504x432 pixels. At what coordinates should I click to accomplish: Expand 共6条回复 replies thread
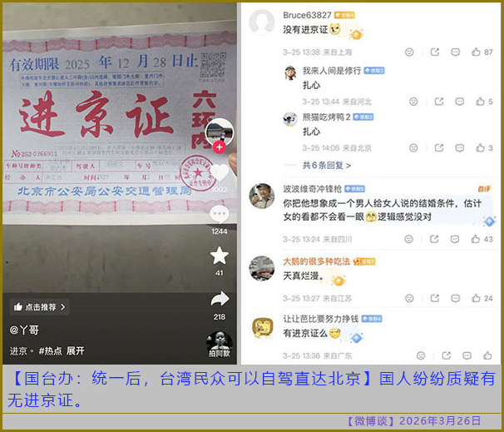click(x=326, y=166)
